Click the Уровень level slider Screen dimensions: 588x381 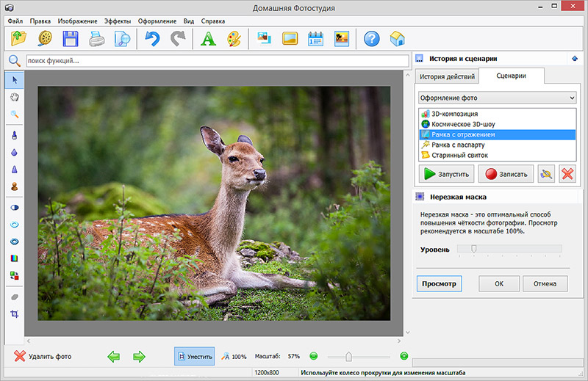point(474,249)
